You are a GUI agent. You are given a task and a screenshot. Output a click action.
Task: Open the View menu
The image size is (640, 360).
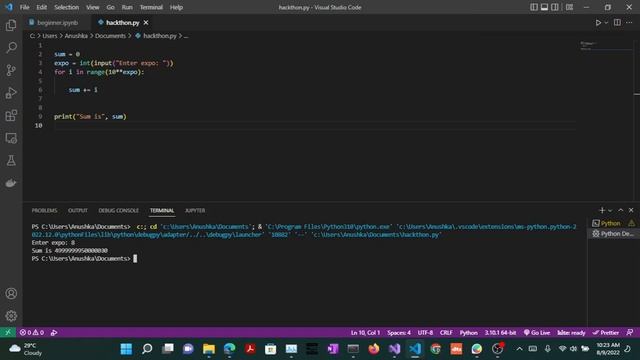[x=93, y=7]
